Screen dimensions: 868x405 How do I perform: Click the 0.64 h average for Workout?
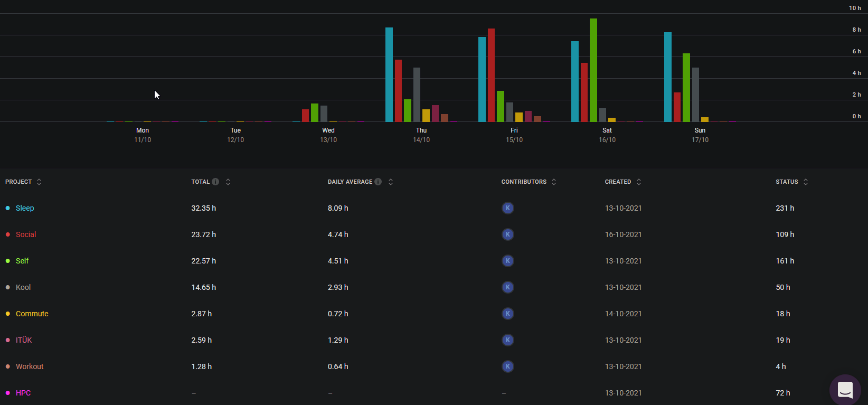click(x=338, y=366)
